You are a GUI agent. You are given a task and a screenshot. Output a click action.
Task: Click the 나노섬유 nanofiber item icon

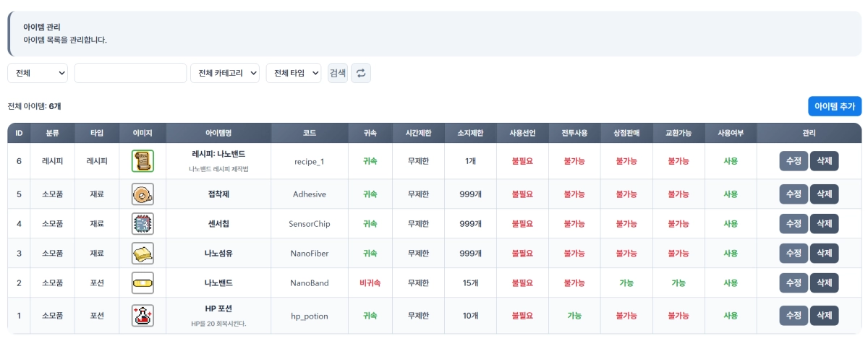[x=142, y=254]
